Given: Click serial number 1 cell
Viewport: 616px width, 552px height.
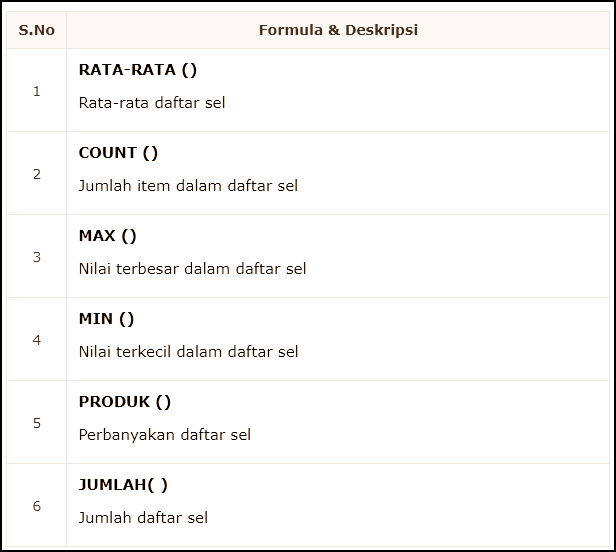Looking at the screenshot, I should (37, 91).
